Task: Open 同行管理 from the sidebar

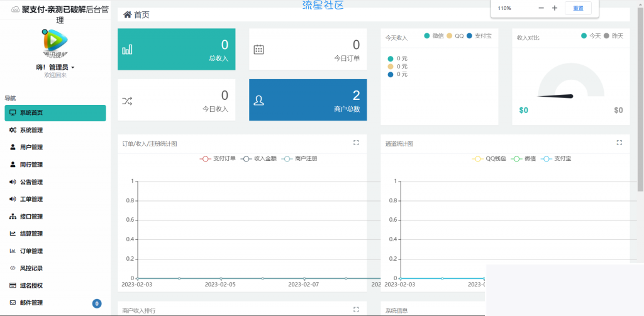Action: 31,165
